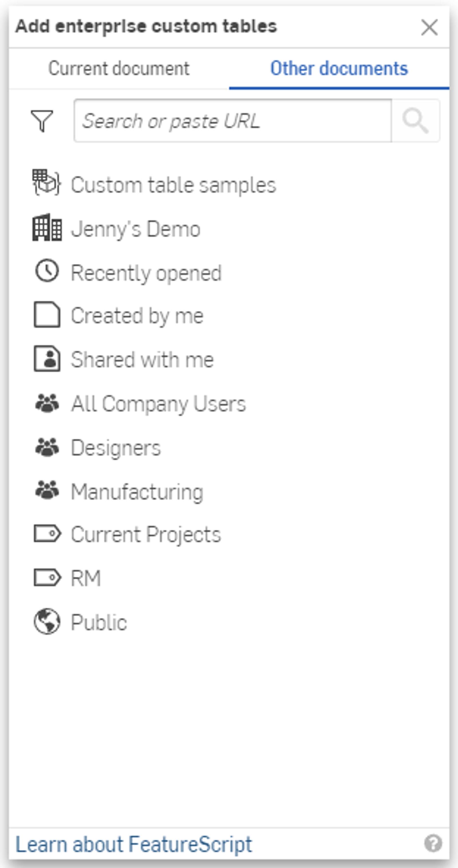Click the filter funnel icon

click(42, 121)
